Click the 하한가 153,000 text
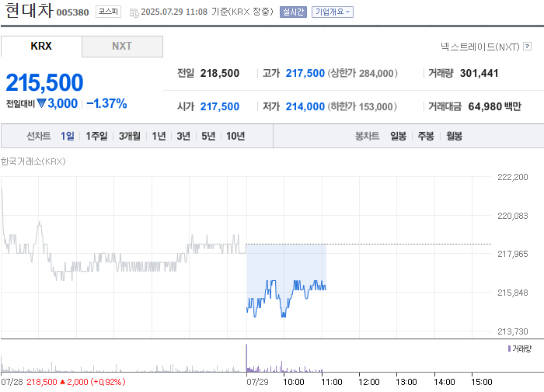The height and width of the screenshot is (392, 544). point(362,106)
